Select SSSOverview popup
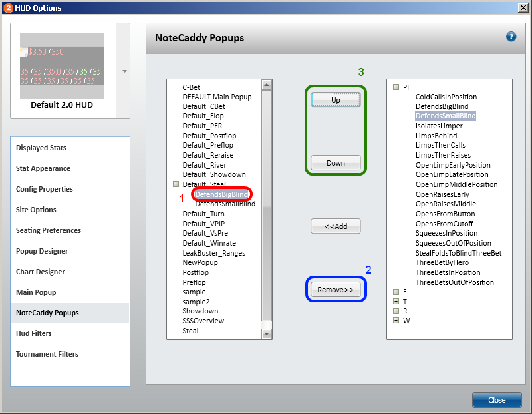Image resolution: width=532 pixels, height=414 pixels. pyautogui.click(x=203, y=321)
